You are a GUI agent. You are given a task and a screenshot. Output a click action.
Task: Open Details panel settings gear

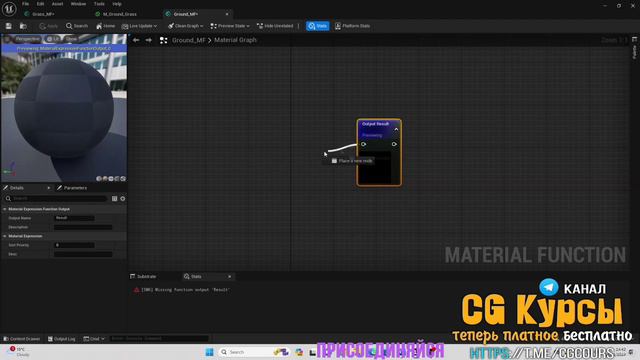click(122, 198)
